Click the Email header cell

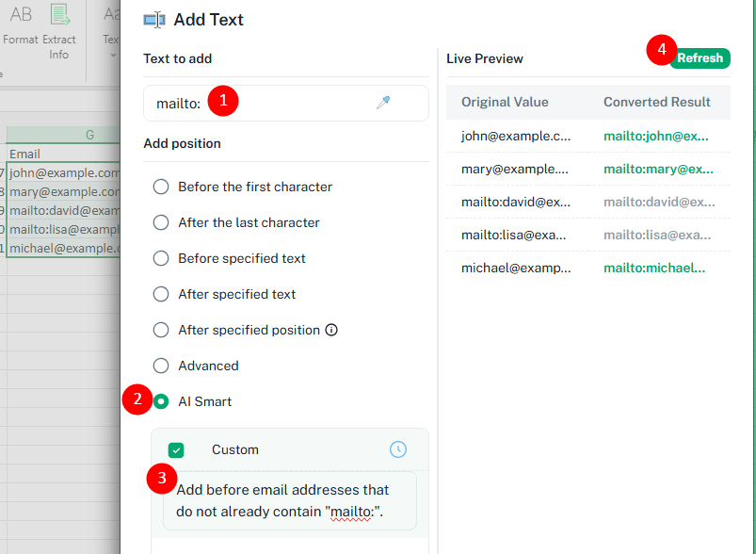(x=63, y=154)
